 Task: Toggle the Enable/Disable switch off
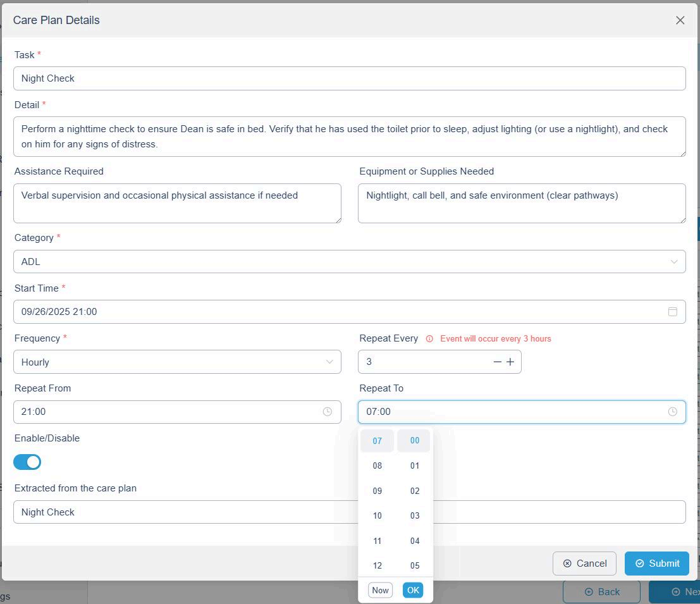click(27, 462)
